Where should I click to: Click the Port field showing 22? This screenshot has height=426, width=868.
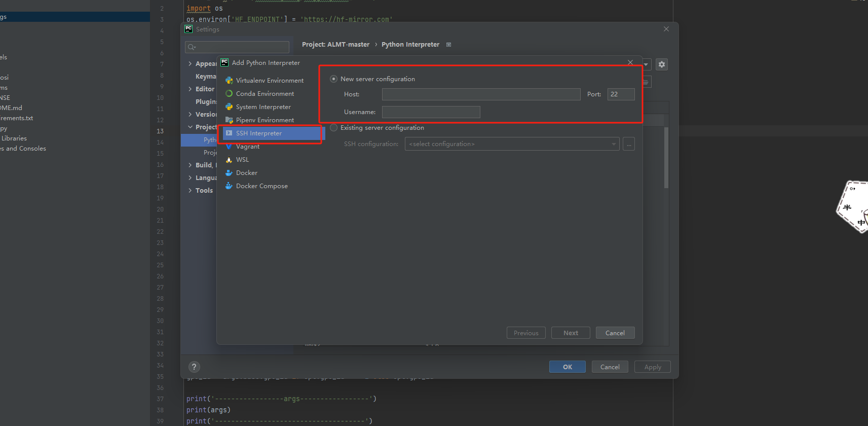621,94
